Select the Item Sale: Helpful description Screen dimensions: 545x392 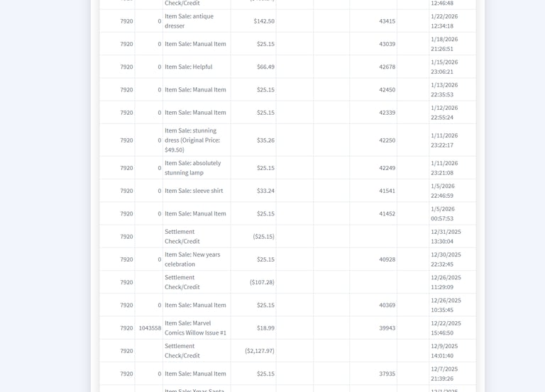click(x=188, y=67)
